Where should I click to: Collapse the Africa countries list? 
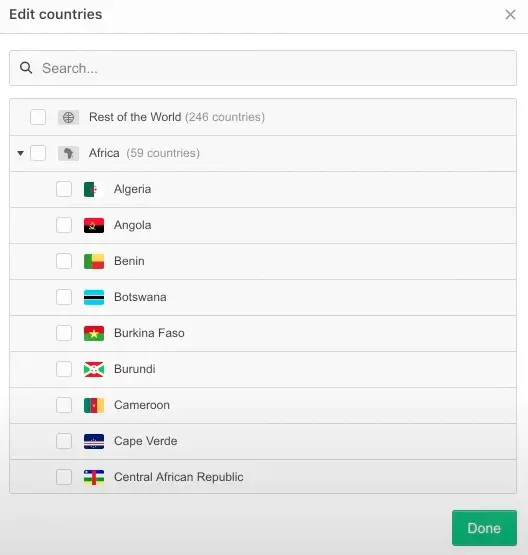(x=21, y=153)
